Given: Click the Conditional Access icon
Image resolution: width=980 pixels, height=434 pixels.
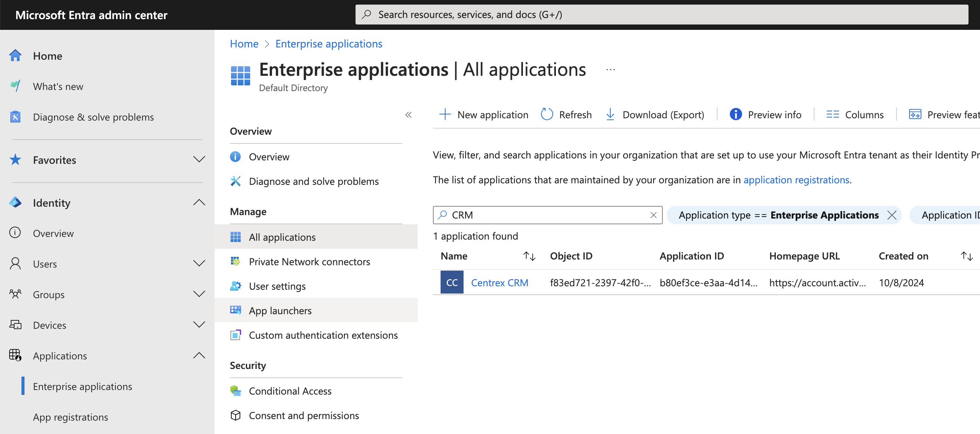Looking at the screenshot, I should click(236, 391).
